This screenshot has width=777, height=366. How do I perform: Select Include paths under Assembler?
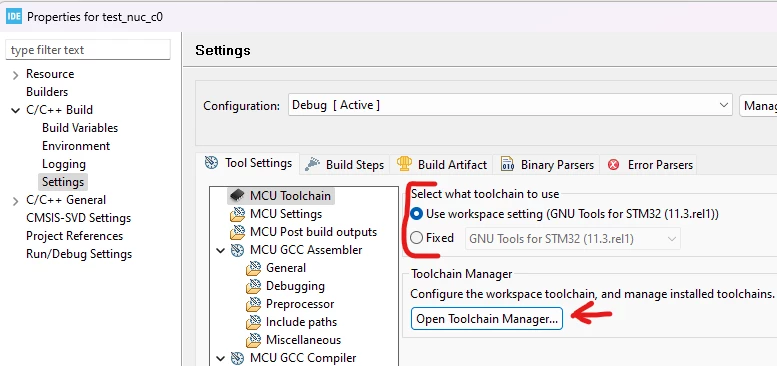point(301,322)
